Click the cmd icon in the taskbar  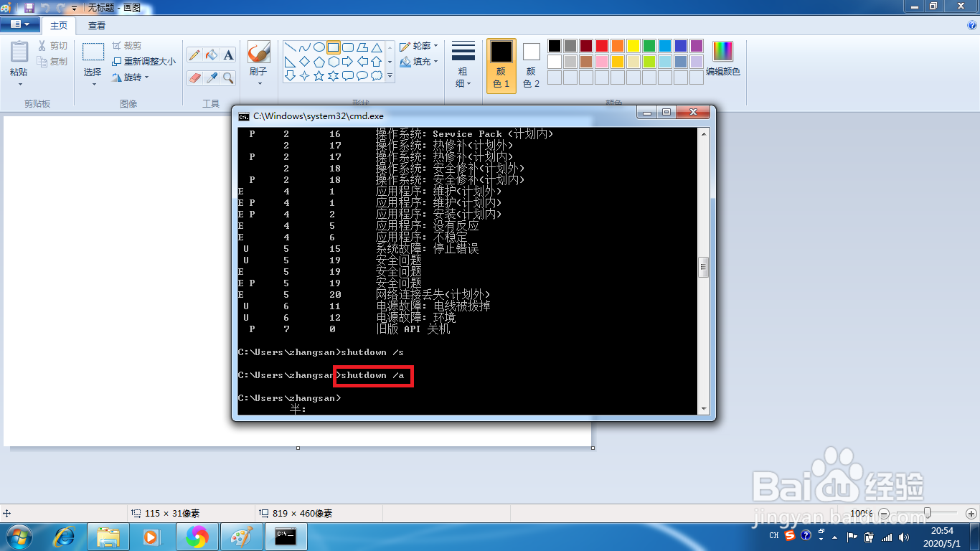click(x=286, y=536)
